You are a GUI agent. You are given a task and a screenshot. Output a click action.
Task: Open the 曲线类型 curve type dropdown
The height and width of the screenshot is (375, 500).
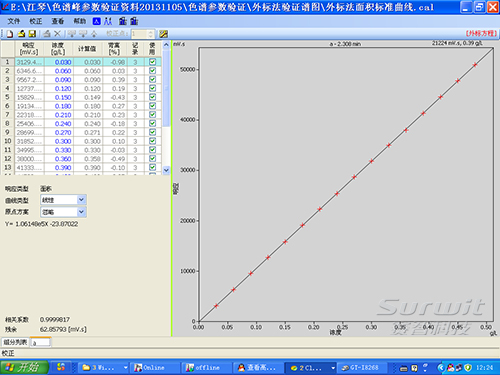click(x=81, y=200)
